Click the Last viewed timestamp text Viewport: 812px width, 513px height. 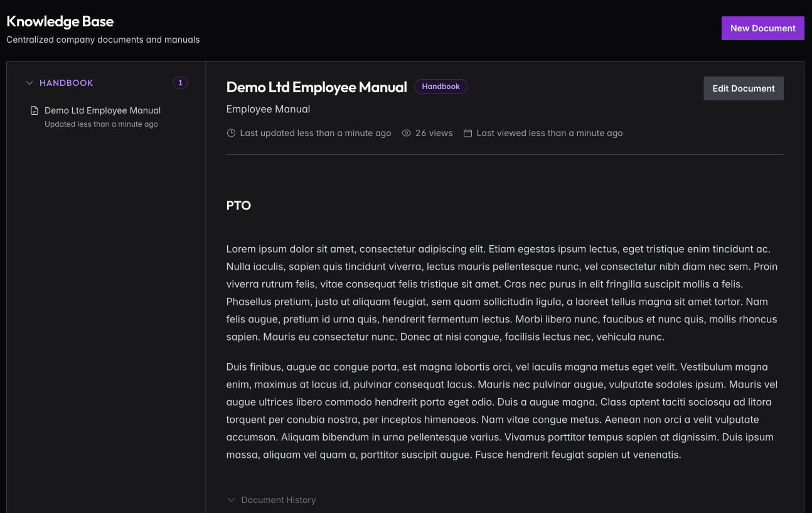pos(549,133)
